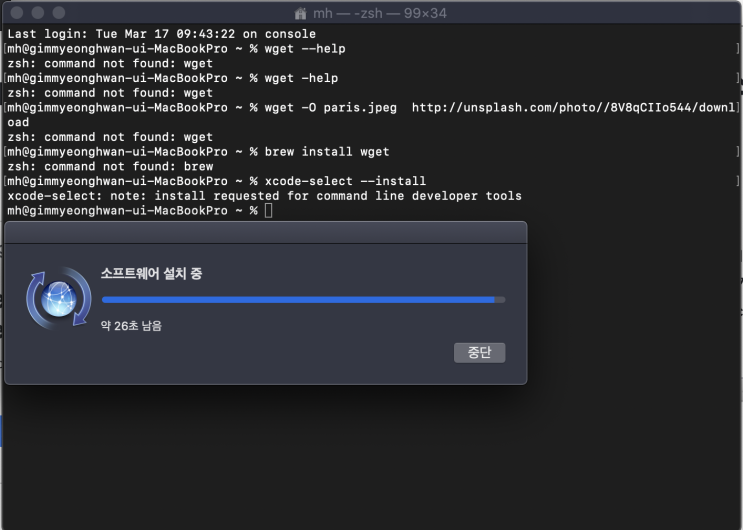Click the Terminal window minimize button
The image size is (743, 530).
coord(38,13)
